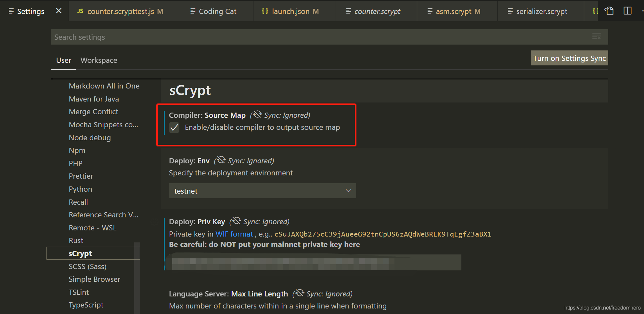Open the serializer.scrypt tab
The height and width of the screenshot is (314, 644).
point(541,11)
